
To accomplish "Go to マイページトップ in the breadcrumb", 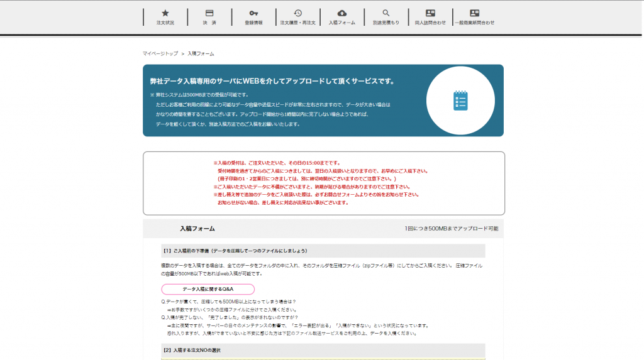I will [x=160, y=53].
